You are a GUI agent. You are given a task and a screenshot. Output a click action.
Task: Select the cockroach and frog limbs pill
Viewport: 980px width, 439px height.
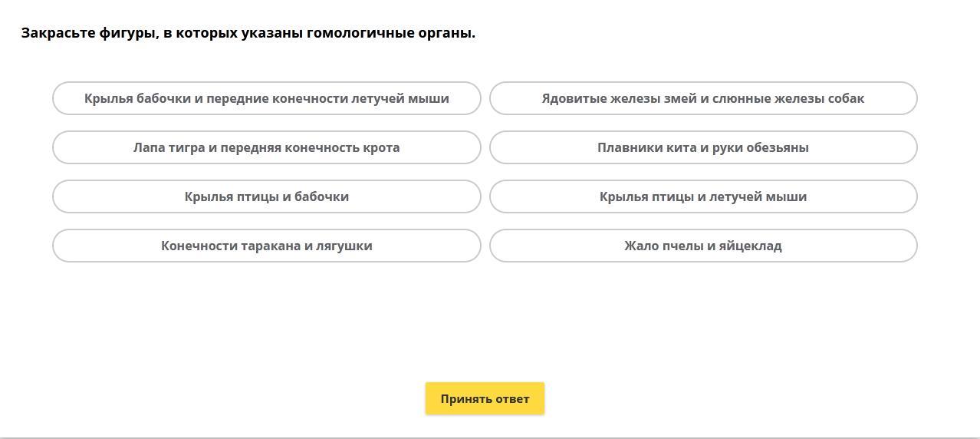(x=266, y=246)
